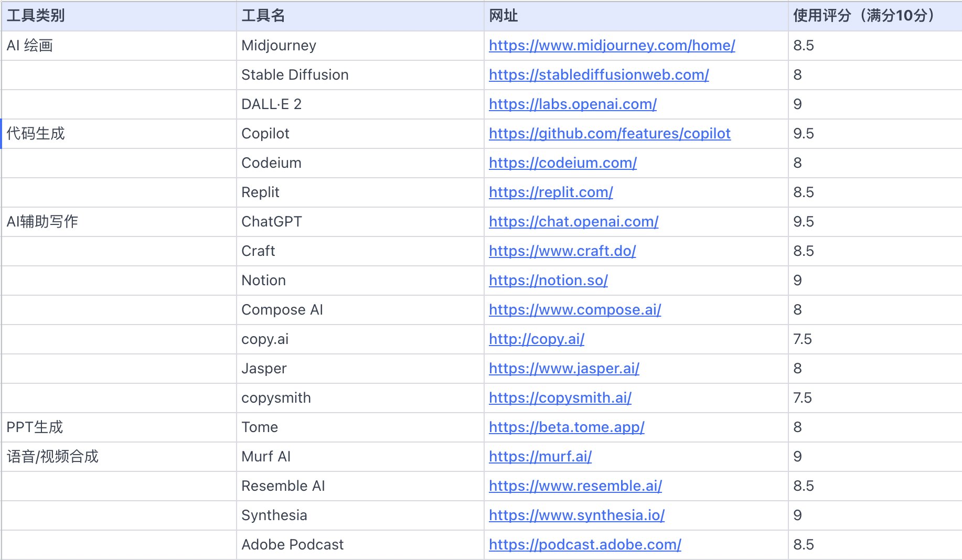Click the codeium.com hyperlink

(562, 163)
